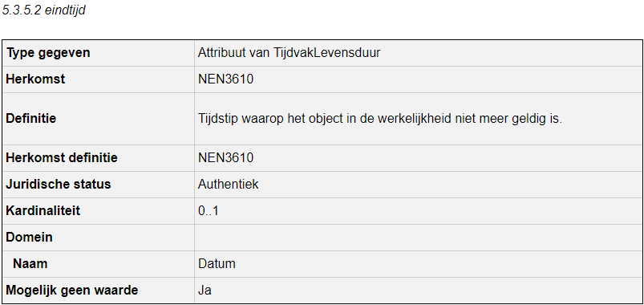Select the Definitie label cell
Viewport: 644px width, 305px height.
tap(98, 119)
